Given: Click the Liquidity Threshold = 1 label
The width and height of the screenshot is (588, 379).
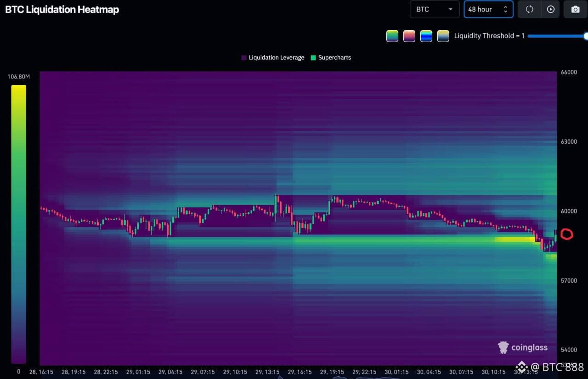Looking at the screenshot, I should [489, 36].
